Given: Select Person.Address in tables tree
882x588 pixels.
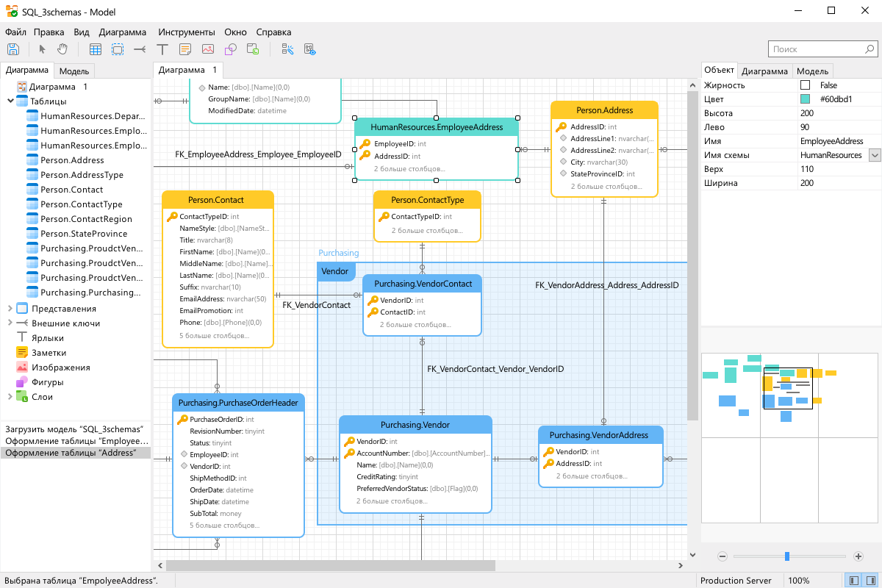Looking at the screenshot, I should 72,160.
